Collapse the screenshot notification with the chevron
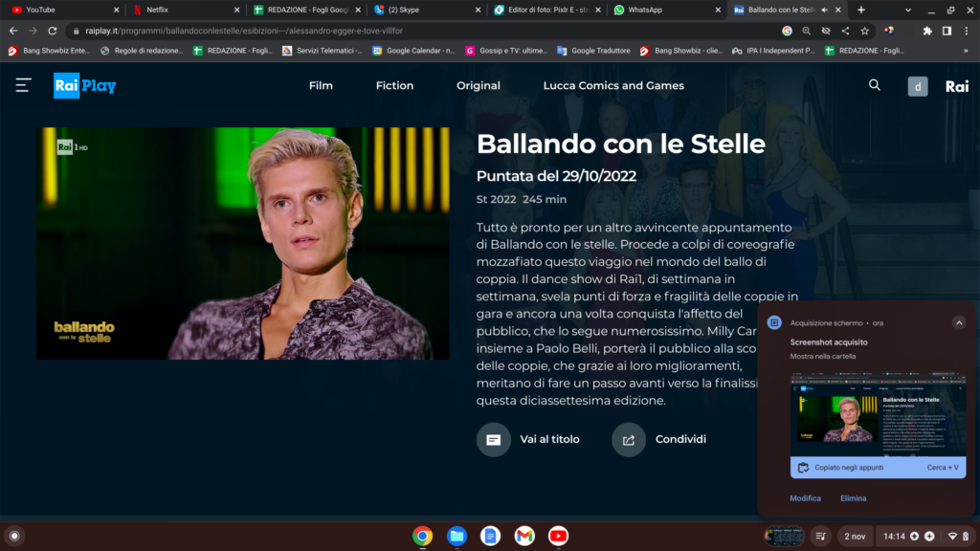Screen dimensions: 980x551 959,323
